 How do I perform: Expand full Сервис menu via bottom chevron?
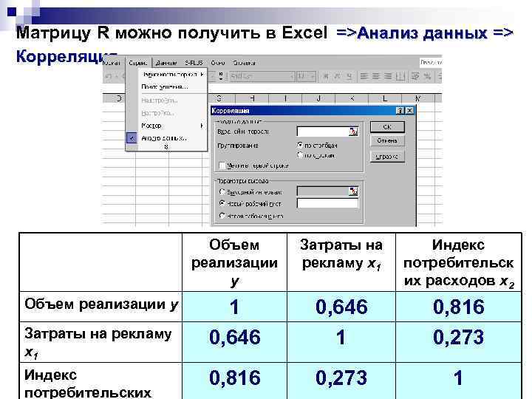coord(166,146)
